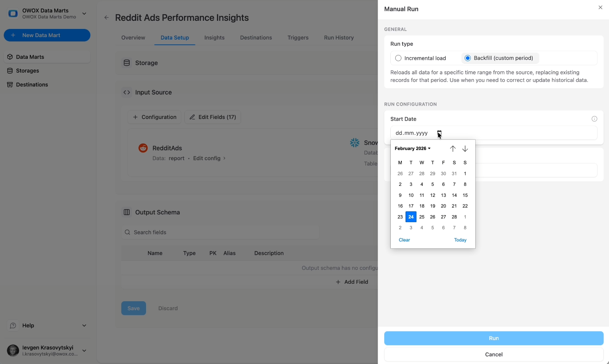Open the February 2026 month dropdown
This screenshot has height=364, width=609.
[412, 148]
